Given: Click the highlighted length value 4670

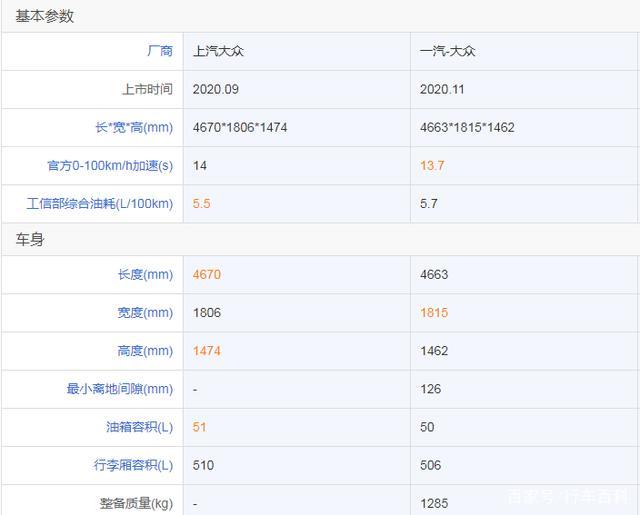Looking at the screenshot, I should [x=207, y=275].
